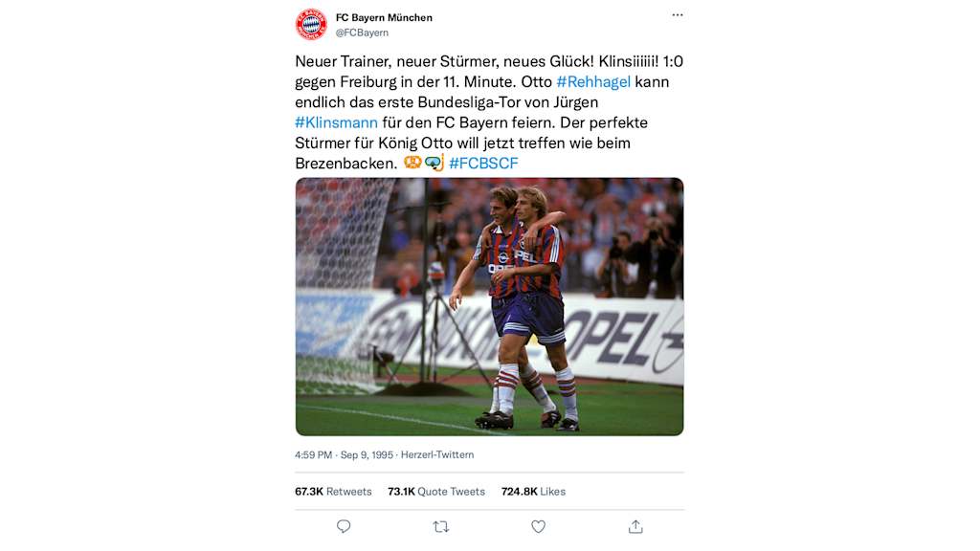Image resolution: width=980 pixels, height=551 pixels.
Task: Click the FC Bayern München display name
Action: click(x=384, y=17)
